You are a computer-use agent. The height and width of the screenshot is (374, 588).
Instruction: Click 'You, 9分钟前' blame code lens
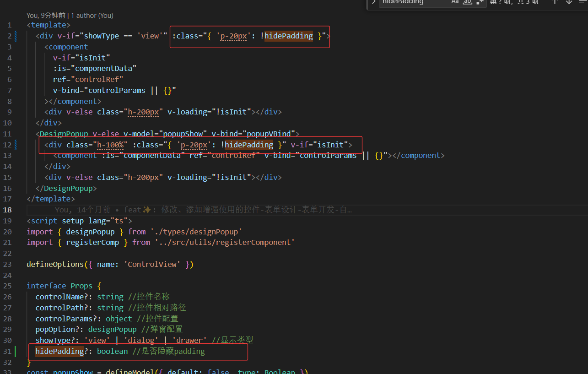(x=46, y=16)
